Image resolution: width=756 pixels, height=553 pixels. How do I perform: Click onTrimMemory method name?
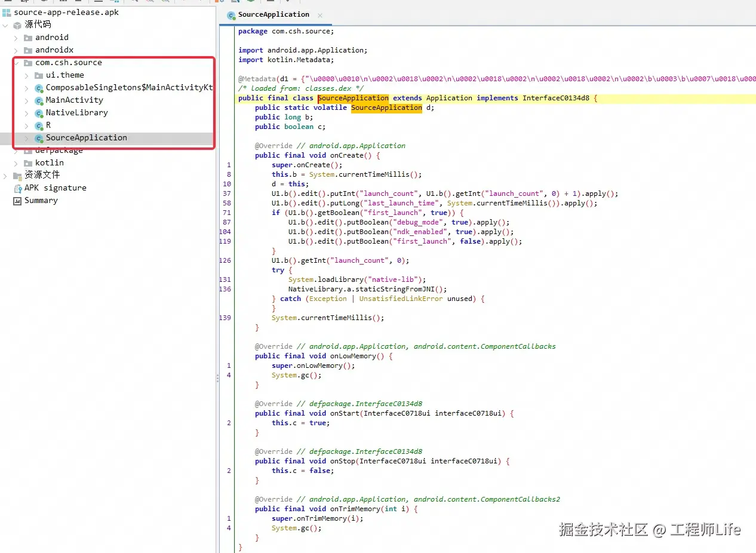pos(355,509)
